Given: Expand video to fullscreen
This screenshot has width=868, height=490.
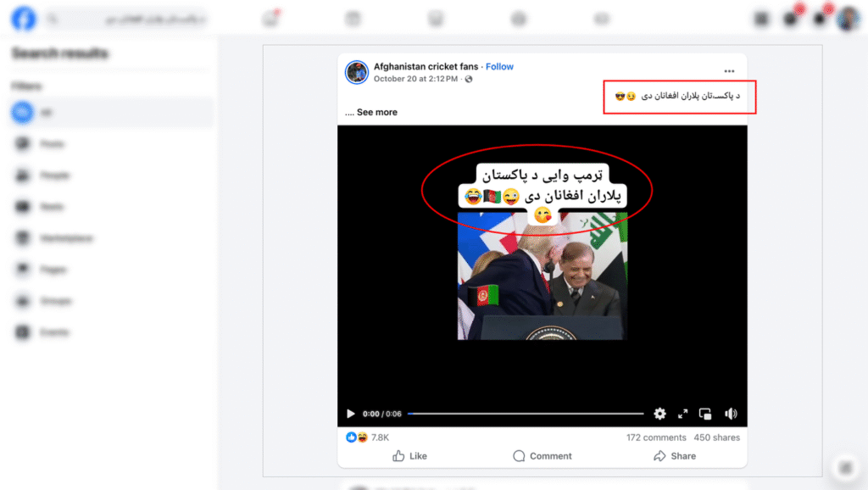Looking at the screenshot, I should (x=682, y=414).
